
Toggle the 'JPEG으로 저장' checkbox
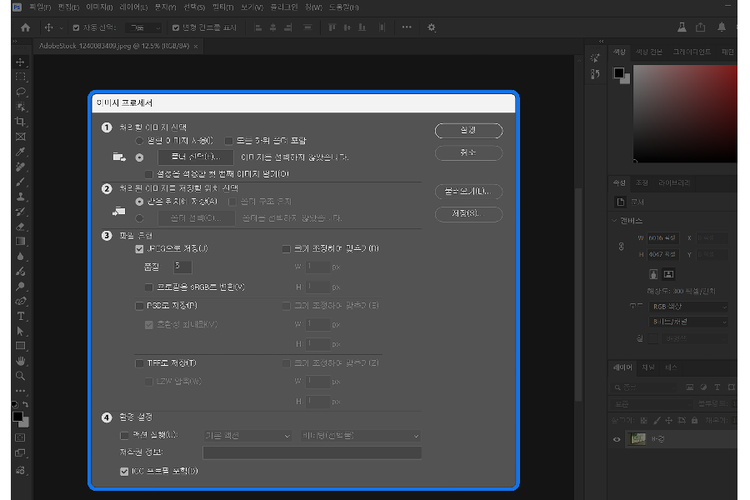(x=139, y=248)
